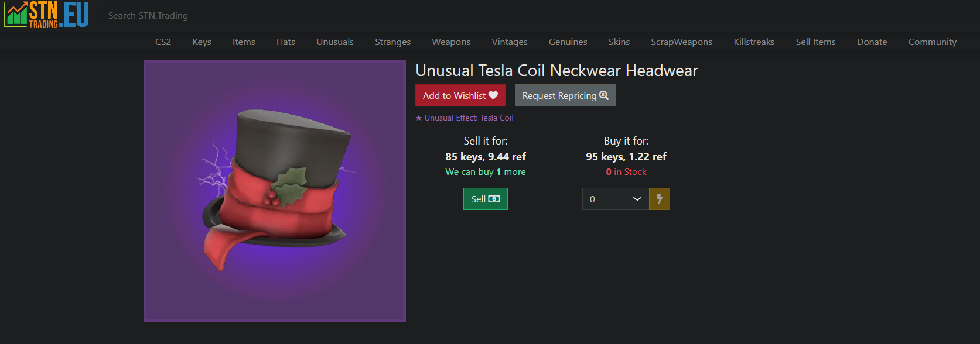This screenshot has width=980, height=344.
Task: Visit the Community menu
Action: click(933, 42)
